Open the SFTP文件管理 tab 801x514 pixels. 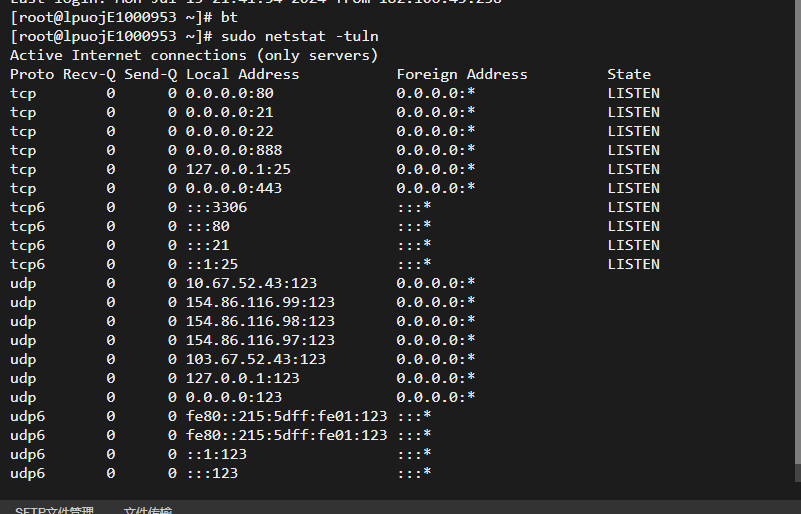coord(54,510)
